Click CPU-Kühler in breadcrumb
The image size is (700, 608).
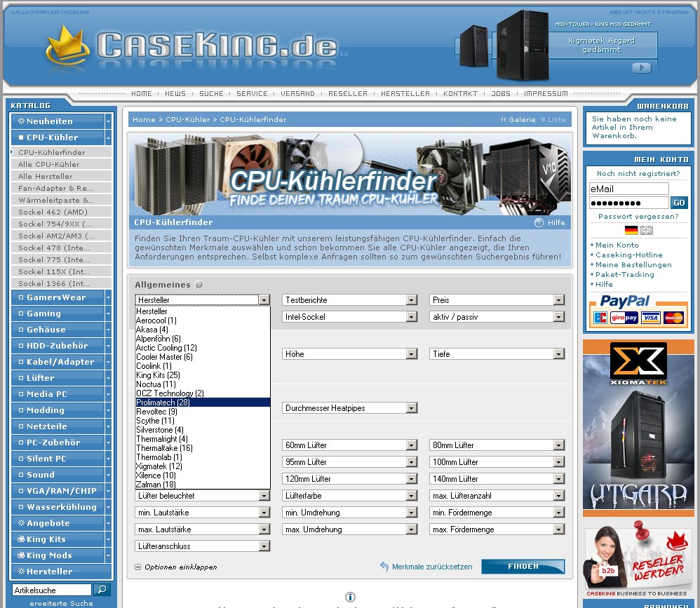point(187,120)
